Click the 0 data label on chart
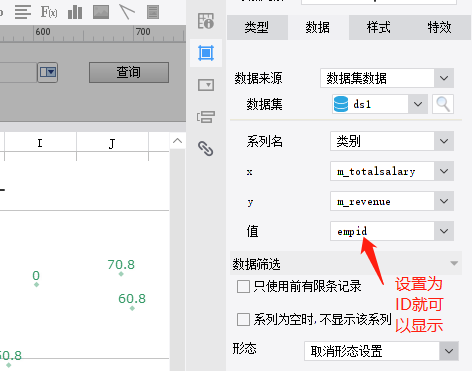Screen dimensions: 472x371 (36, 276)
